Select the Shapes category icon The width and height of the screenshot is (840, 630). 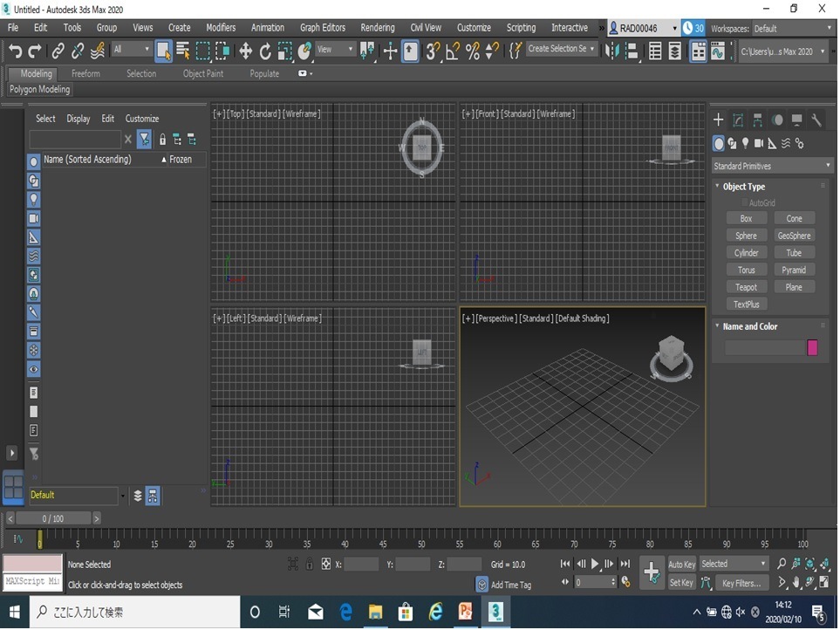click(x=732, y=144)
